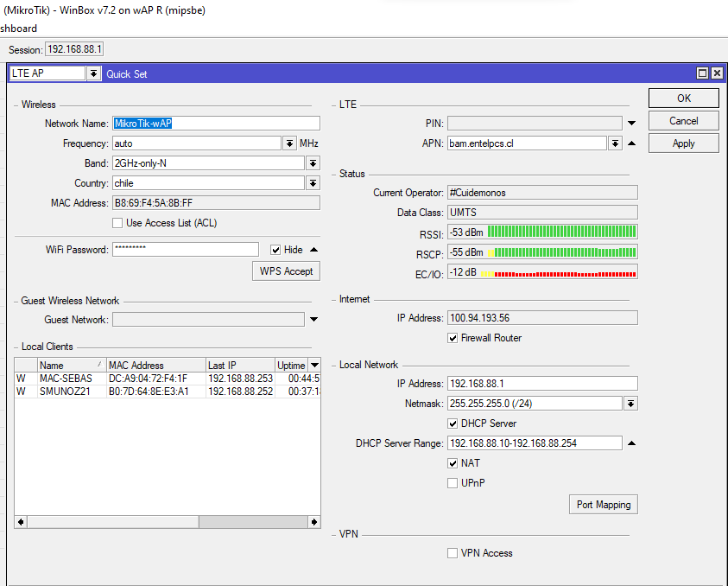The height and width of the screenshot is (586, 728).
Task: Click DHCP Server Range collapse arrow
Action: pyautogui.click(x=631, y=443)
